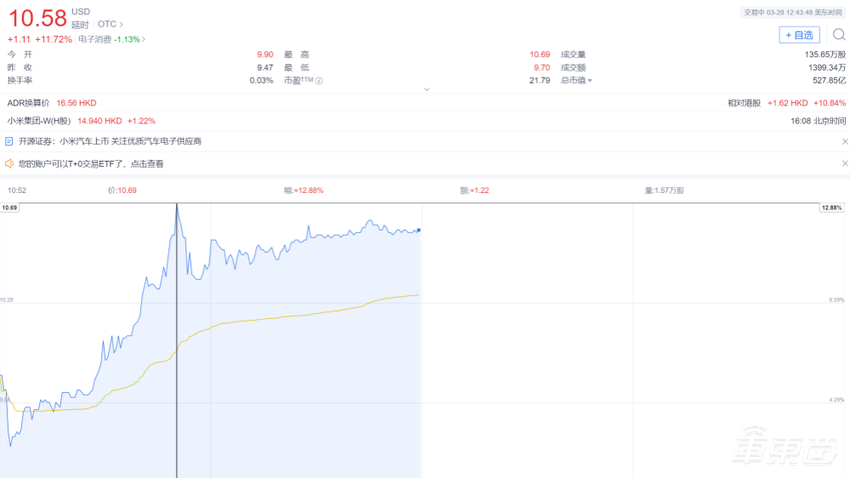Image resolution: width=850 pixels, height=478 pixels.
Task: Expand the 总市值 dropdown arrow
Action: [590, 81]
